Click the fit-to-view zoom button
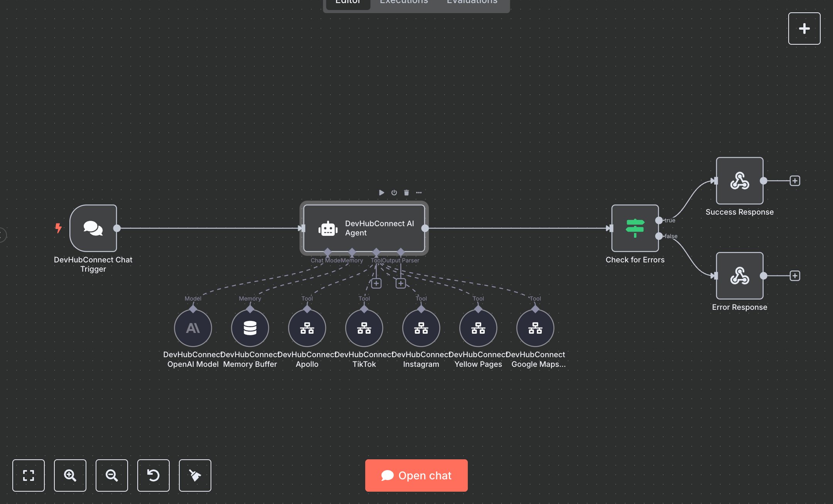The height and width of the screenshot is (504, 833). 29,475
